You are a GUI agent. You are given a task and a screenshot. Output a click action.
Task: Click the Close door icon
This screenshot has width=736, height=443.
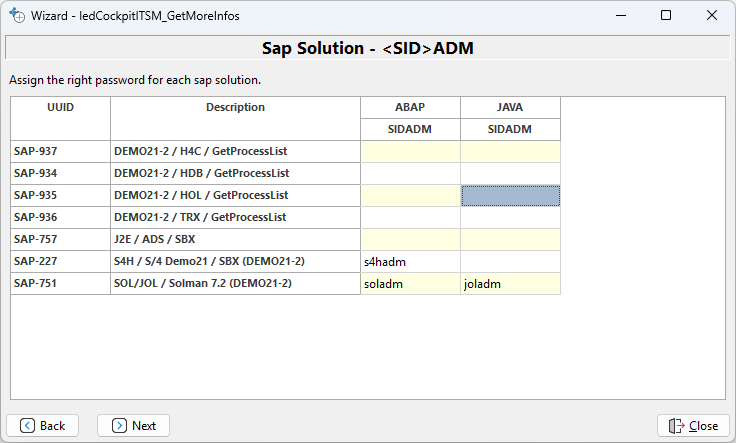coord(677,425)
